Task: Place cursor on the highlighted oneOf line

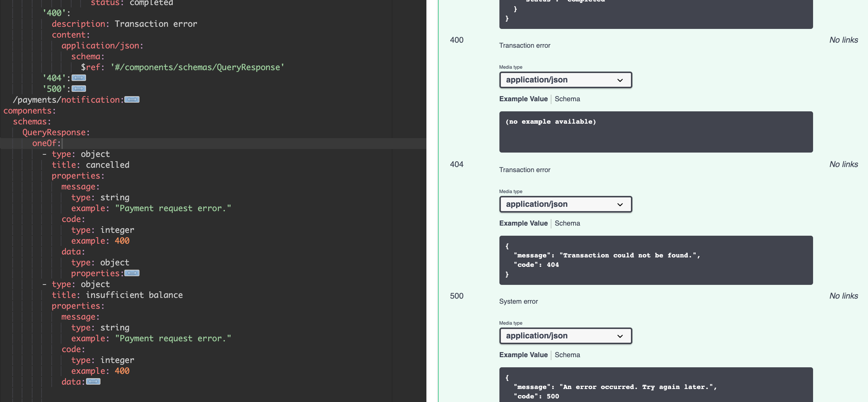Action: pos(46,143)
